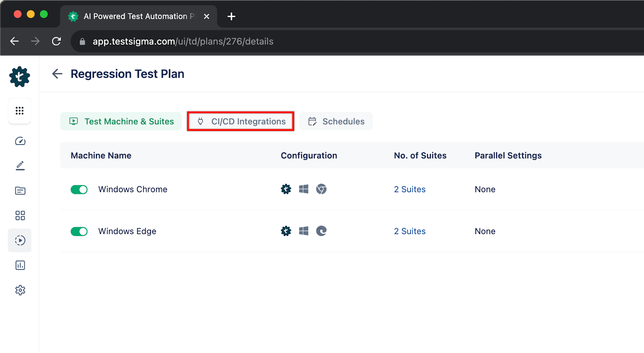Image resolution: width=644 pixels, height=353 pixels.
Task: Open the dashboard speedometer icon
Action: (x=20, y=141)
